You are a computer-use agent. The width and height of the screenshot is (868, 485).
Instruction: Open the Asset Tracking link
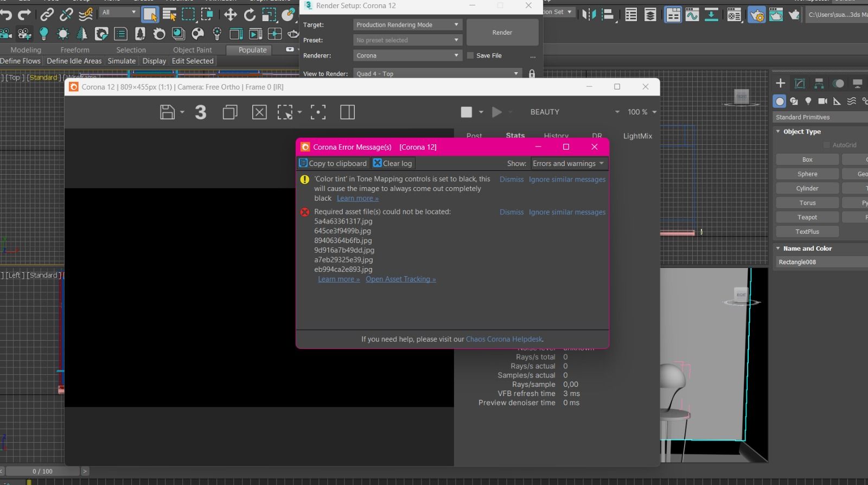click(401, 279)
